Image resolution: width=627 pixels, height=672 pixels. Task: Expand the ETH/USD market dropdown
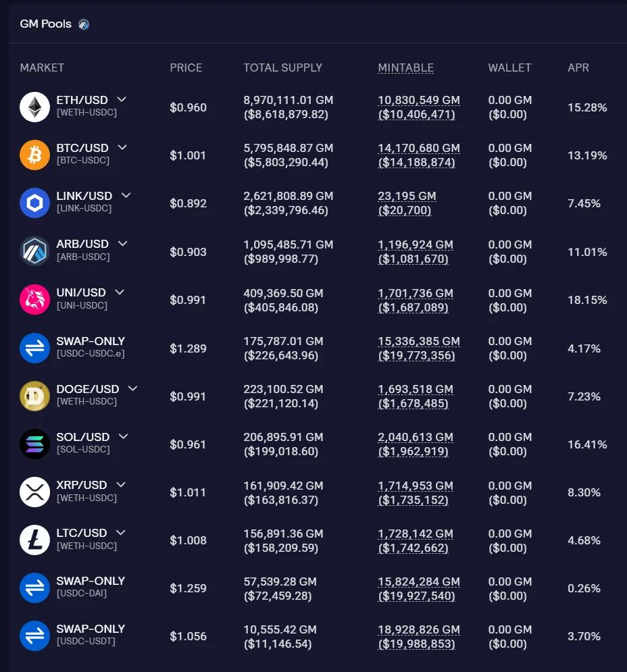(x=122, y=99)
